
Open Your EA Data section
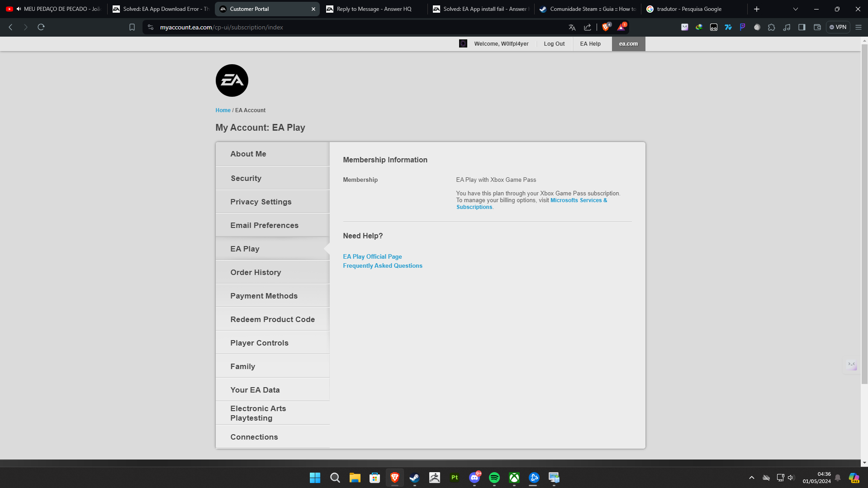[x=273, y=390]
